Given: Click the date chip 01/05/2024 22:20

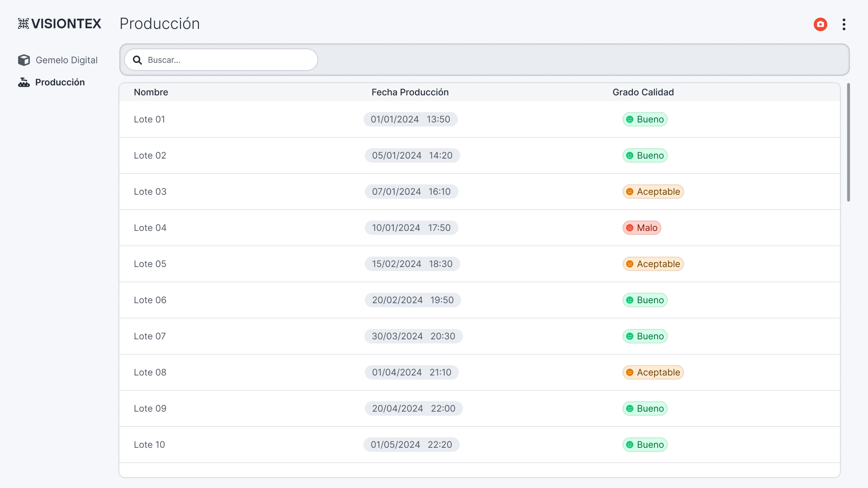Looking at the screenshot, I should tap(411, 445).
